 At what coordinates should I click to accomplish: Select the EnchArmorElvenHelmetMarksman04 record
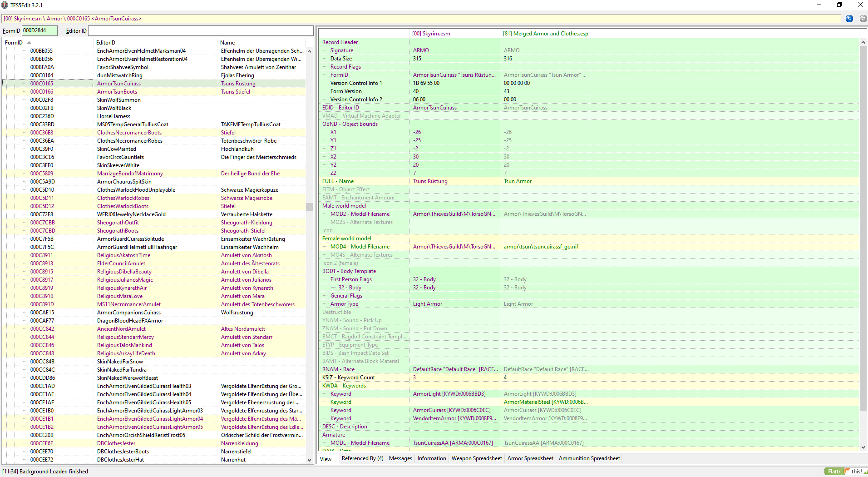pyautogui.click(x=154, y=51)
